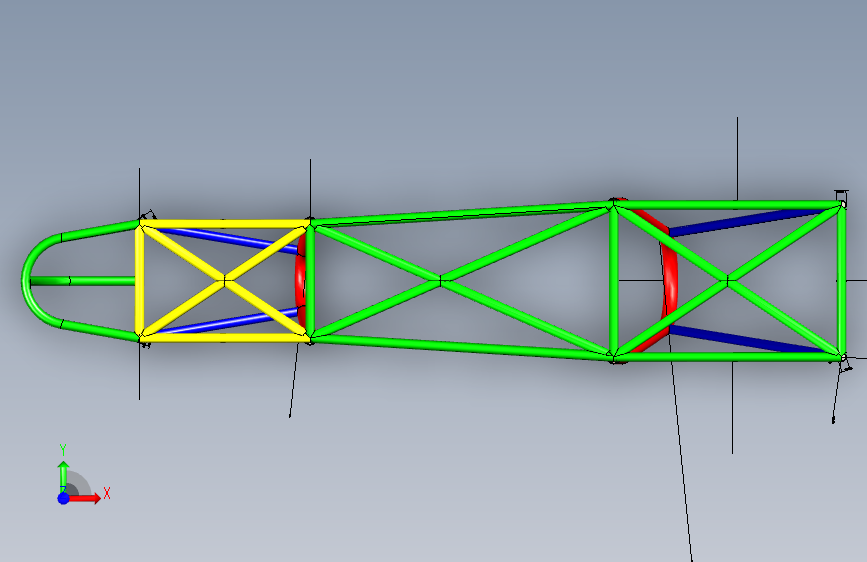Select the long upper green side rail
The image size is (867, 562).
pos(462,214)
